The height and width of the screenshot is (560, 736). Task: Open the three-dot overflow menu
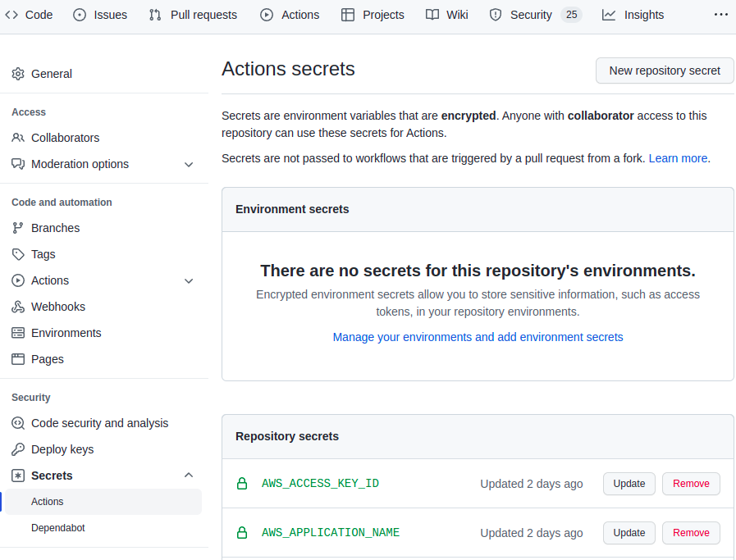click(720, 15)
